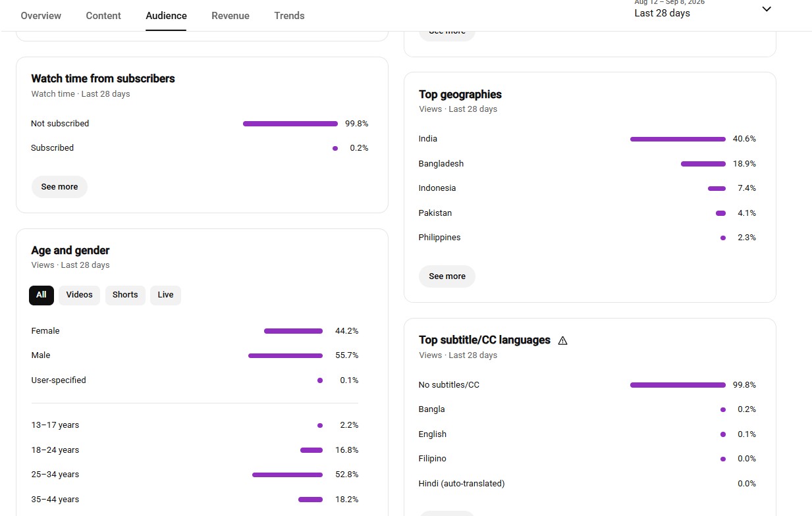Screen dimensions: 812x516
Task: Click See more under Watch time from subscribers
Action: (59, 187)
